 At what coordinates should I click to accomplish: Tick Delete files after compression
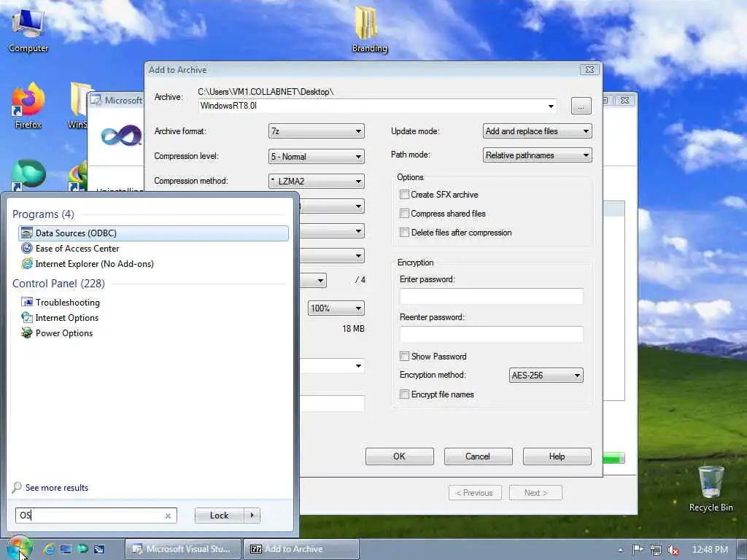(404, 233)
